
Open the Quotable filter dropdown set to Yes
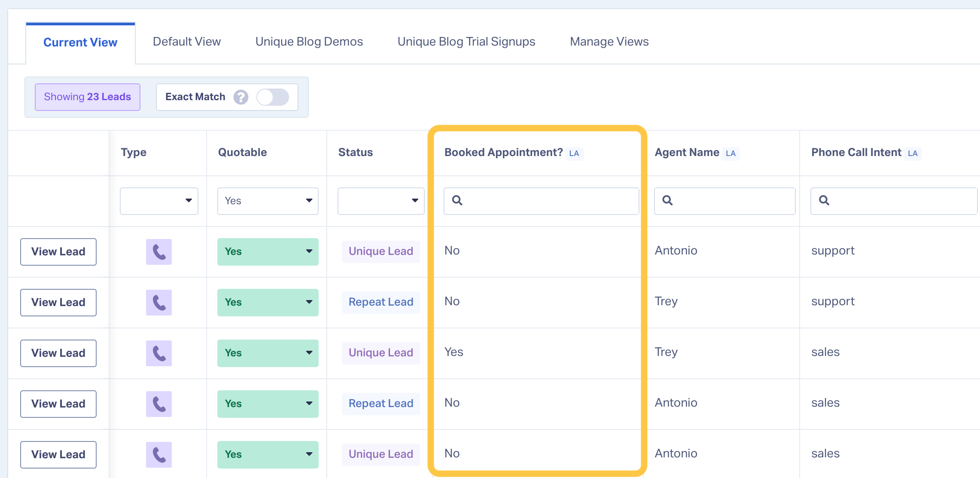click(268, 201)
